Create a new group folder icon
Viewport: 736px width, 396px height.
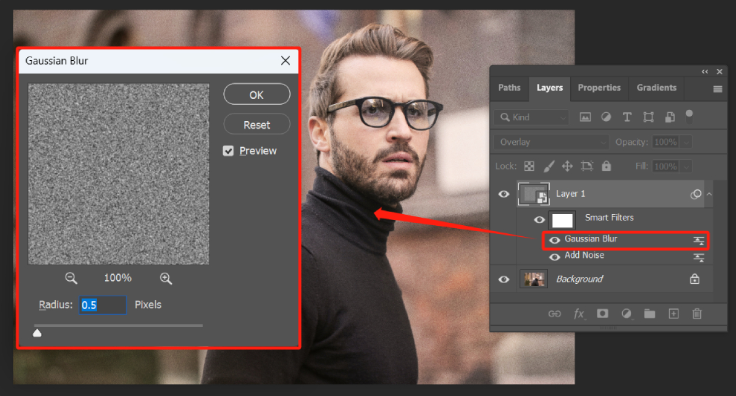650,314
